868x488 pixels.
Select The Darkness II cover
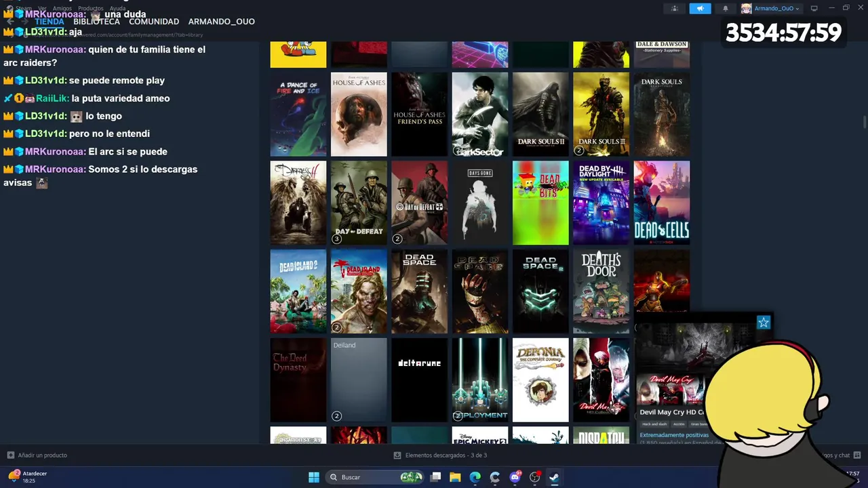click(298, 203)
